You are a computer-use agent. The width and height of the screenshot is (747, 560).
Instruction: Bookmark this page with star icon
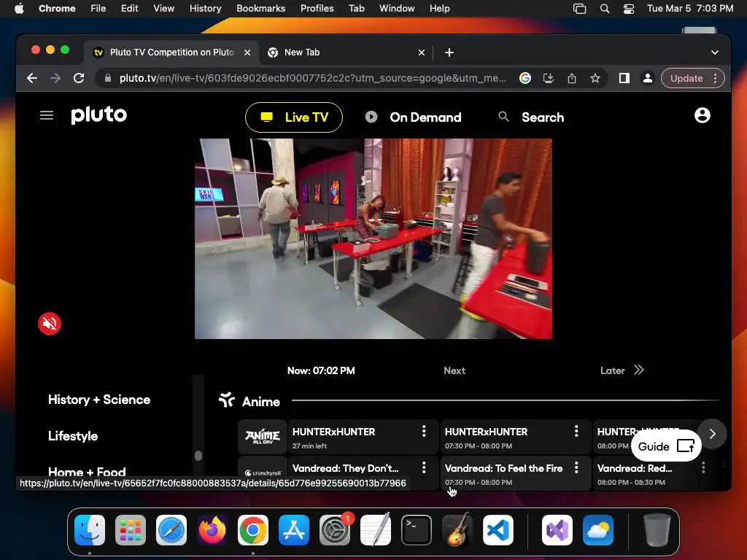tap(595, 78)
